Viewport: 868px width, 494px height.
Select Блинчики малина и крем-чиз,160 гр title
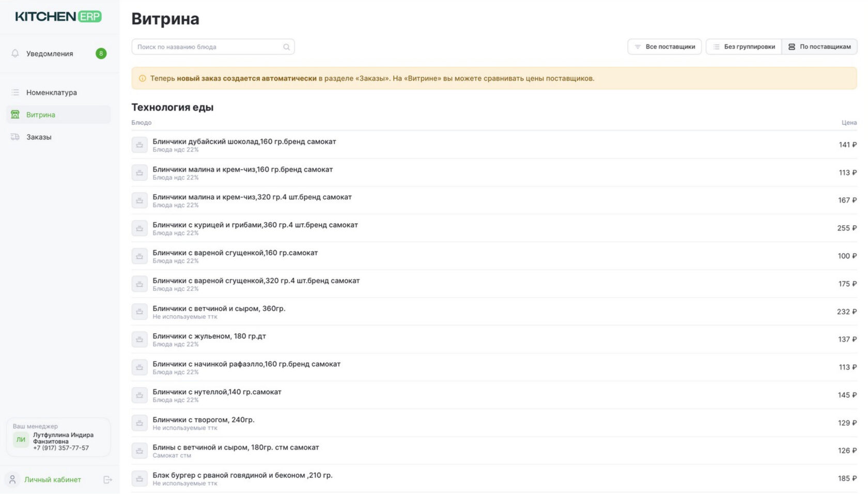[x=243, y=169]
